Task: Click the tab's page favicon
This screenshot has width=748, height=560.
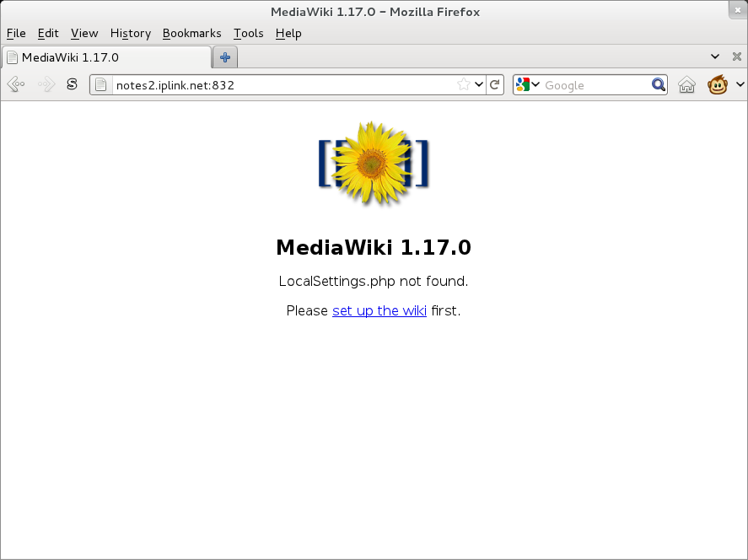Action: (13, 57)
